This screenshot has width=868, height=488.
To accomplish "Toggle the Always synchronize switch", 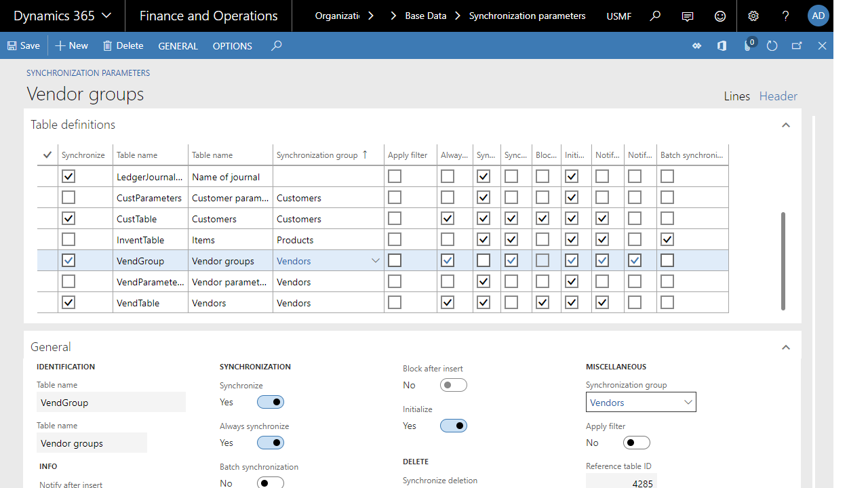I will coord(271,443).
